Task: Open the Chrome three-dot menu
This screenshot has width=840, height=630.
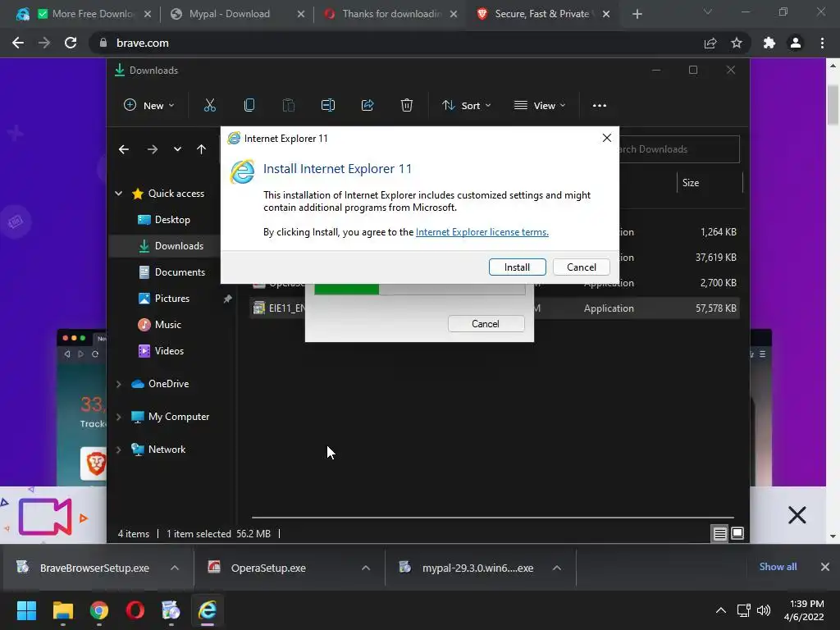Action: (x=822, y=43)
